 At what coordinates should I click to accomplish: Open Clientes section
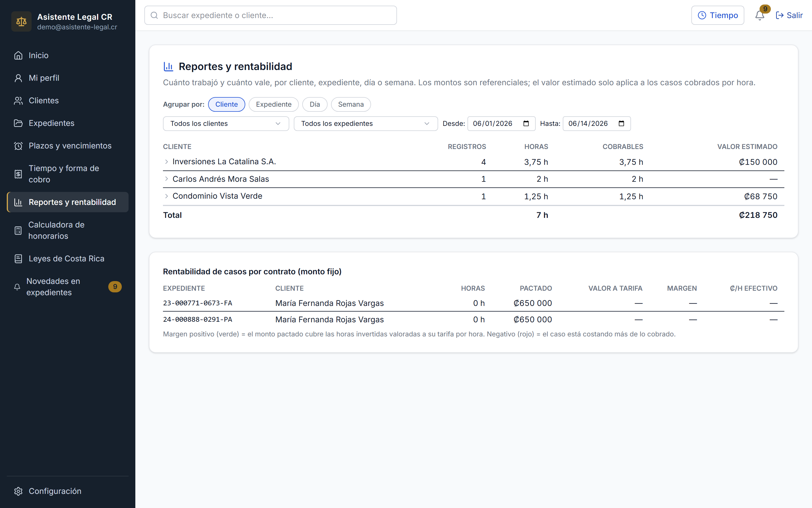(67, 100)
